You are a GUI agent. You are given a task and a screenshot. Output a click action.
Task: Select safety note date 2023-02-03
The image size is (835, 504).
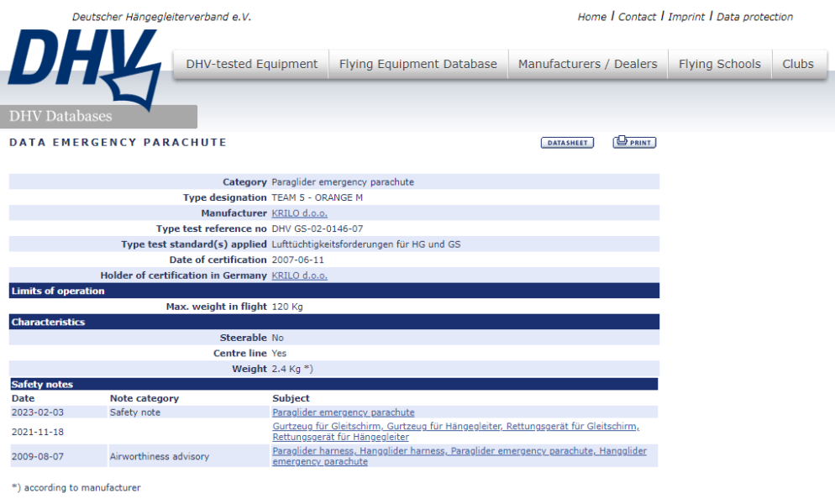tap(37, 412)
